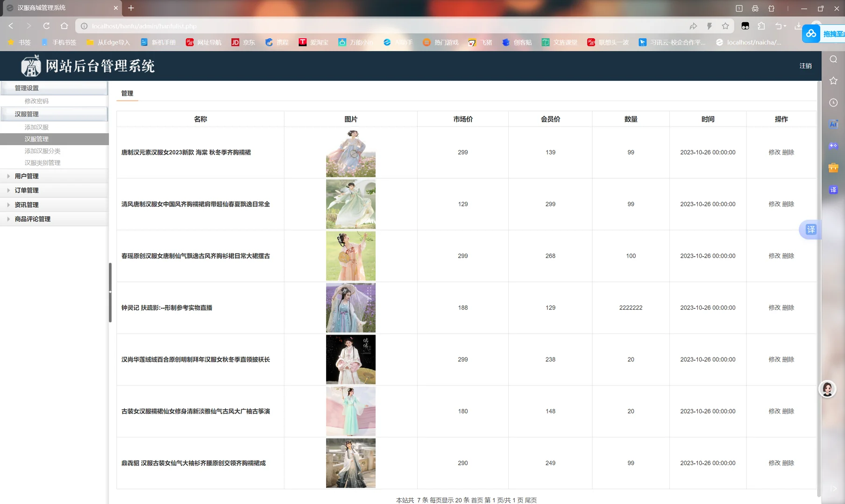Open the 网址导航 bookmark

(x=204, y=42)
